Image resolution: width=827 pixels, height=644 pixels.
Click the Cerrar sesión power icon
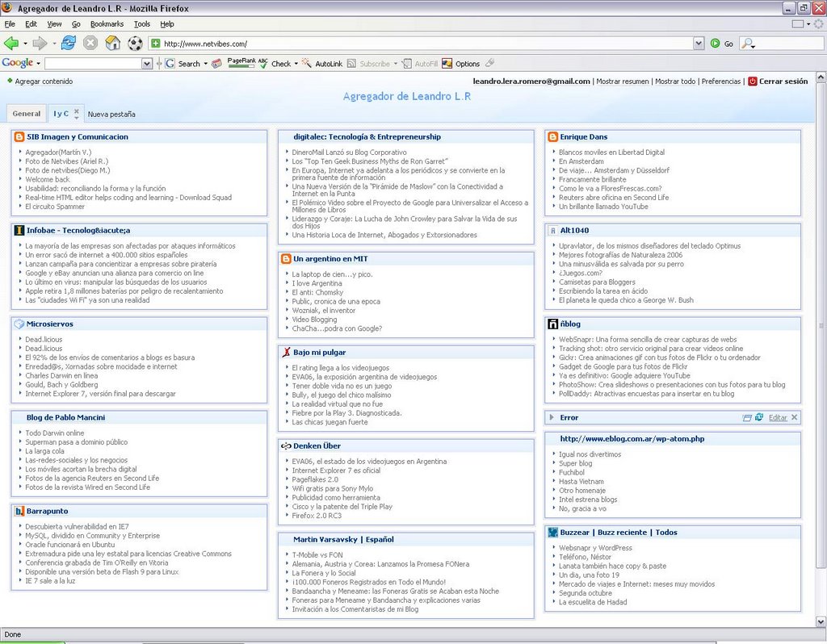coord(753,82)
